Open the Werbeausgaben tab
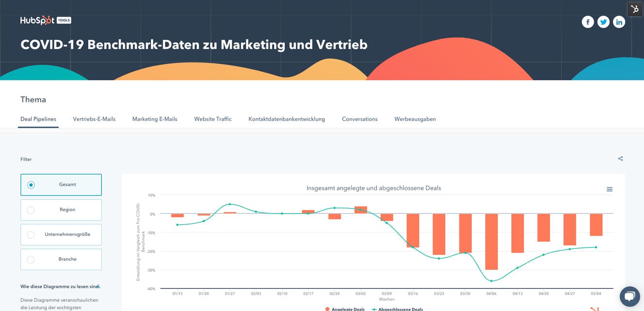Image resolution: width=644 pixels, height=311 pixels. [x=415, y=119]
